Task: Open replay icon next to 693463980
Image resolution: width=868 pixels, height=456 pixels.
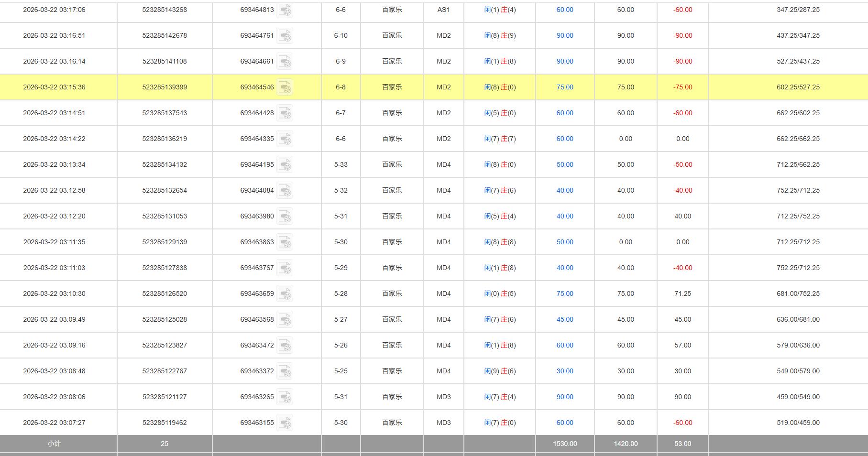Action: tap(285, 217)
